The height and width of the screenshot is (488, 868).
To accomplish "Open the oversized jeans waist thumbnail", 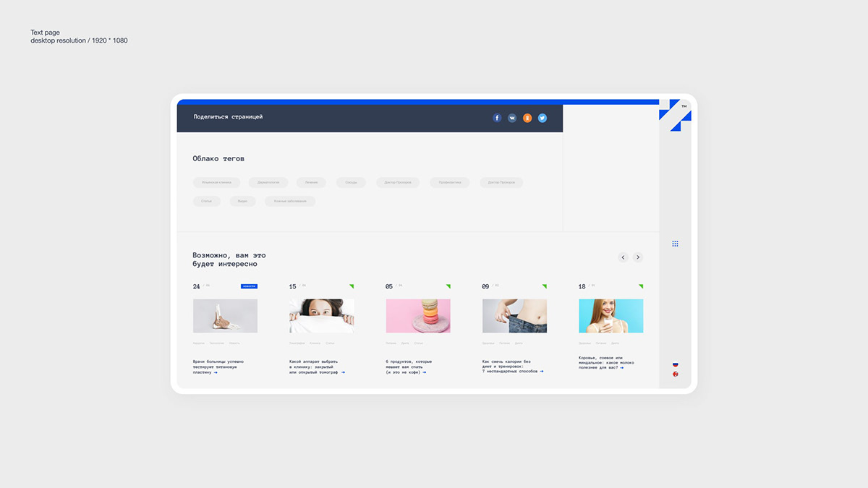I will (514, 316).
